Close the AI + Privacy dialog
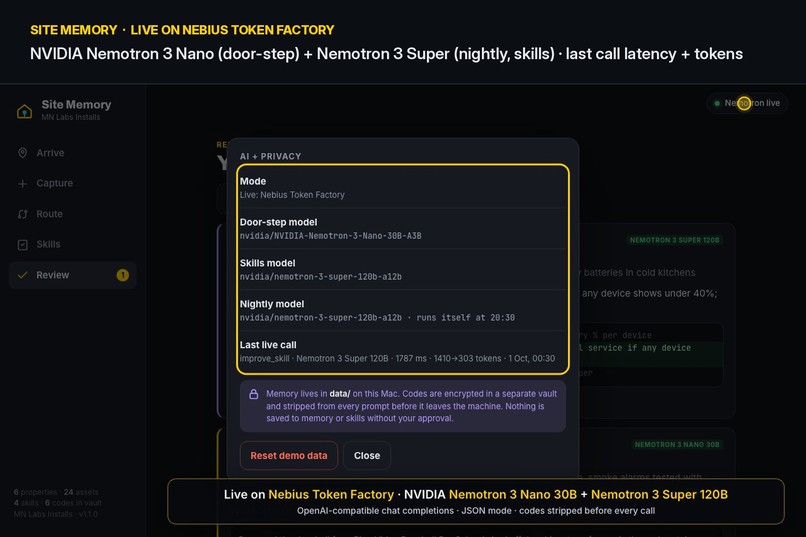 [x=367, y=455]
